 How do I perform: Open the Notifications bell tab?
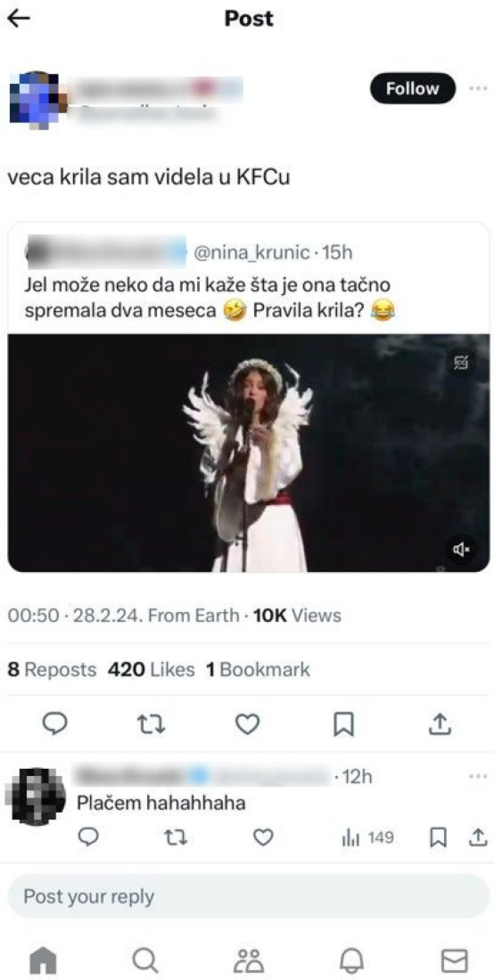[352, 960]
